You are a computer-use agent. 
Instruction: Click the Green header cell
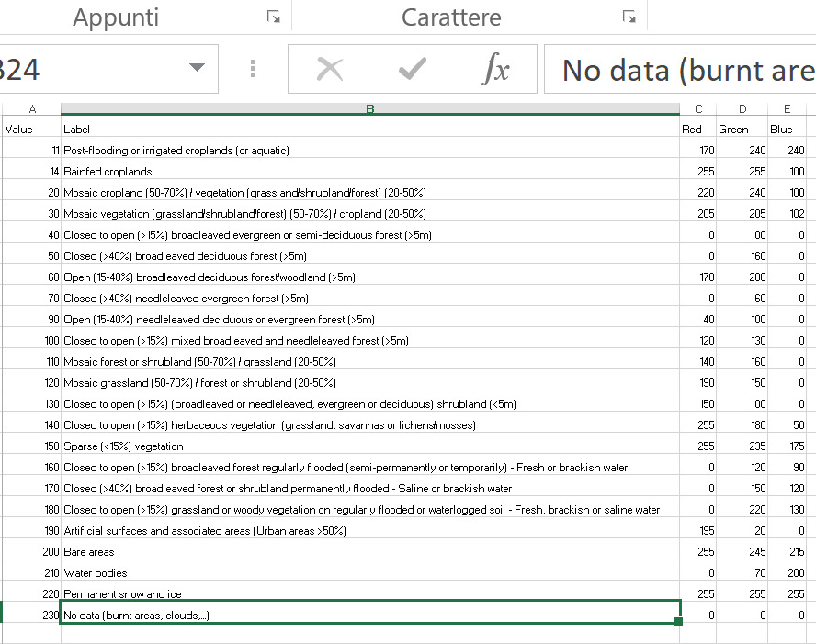point(742,129)
